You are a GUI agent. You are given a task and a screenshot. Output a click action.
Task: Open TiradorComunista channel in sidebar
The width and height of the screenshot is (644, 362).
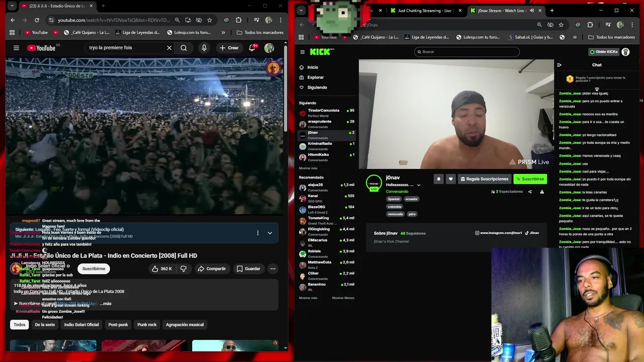(x=327, y=113)
